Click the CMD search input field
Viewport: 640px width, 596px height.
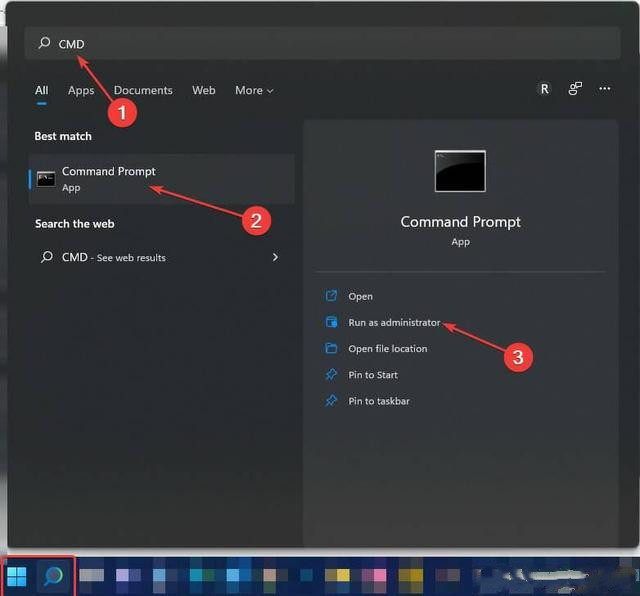coord(322,43)
